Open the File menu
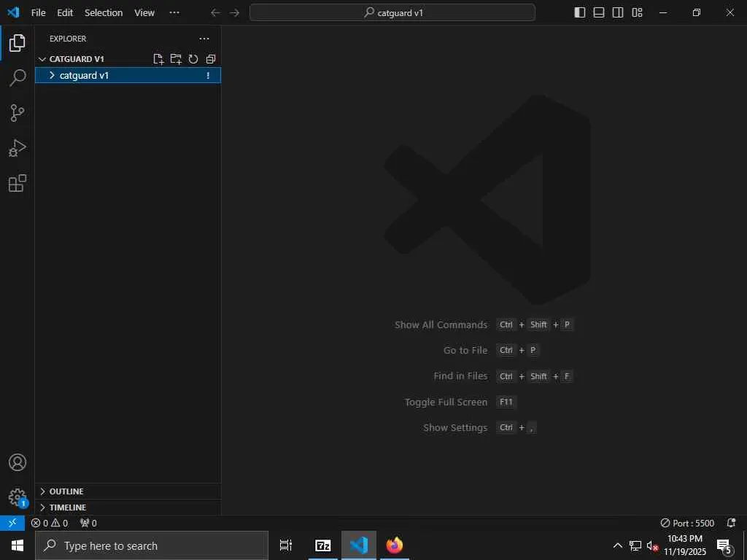This screenshot has height=560, width=747. pyautogui.click(x=38, y=13)
